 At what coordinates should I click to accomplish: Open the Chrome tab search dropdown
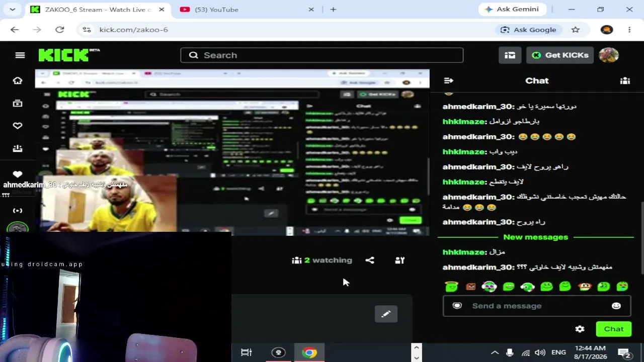[13, 10]
